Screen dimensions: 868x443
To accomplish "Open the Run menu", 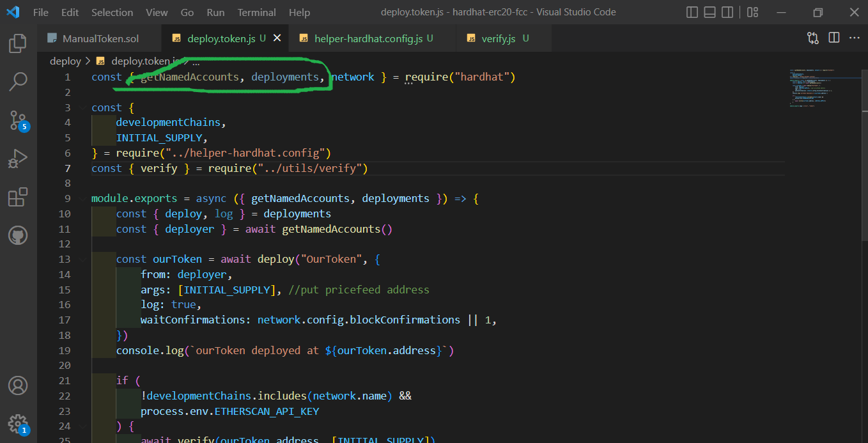I will (215, 12).
